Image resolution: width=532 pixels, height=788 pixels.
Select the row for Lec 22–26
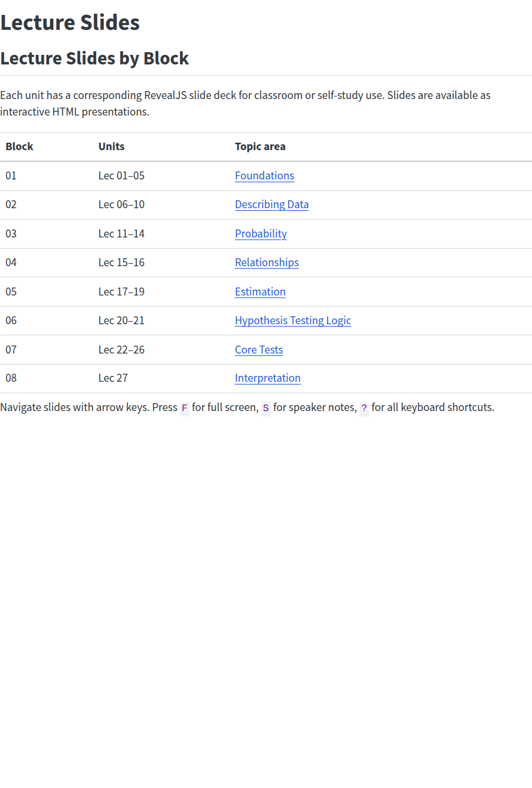tap(121, 350)
